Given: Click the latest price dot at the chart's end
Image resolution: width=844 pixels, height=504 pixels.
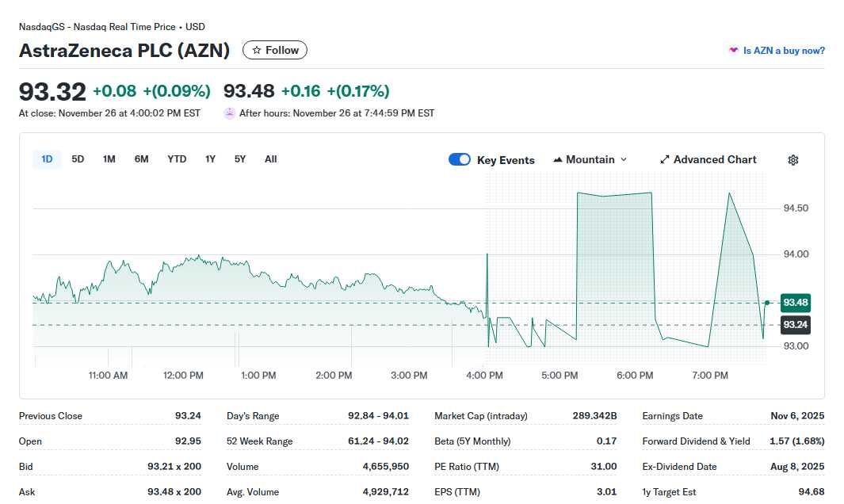Looking at the screenshot, I should pos(767,303).
